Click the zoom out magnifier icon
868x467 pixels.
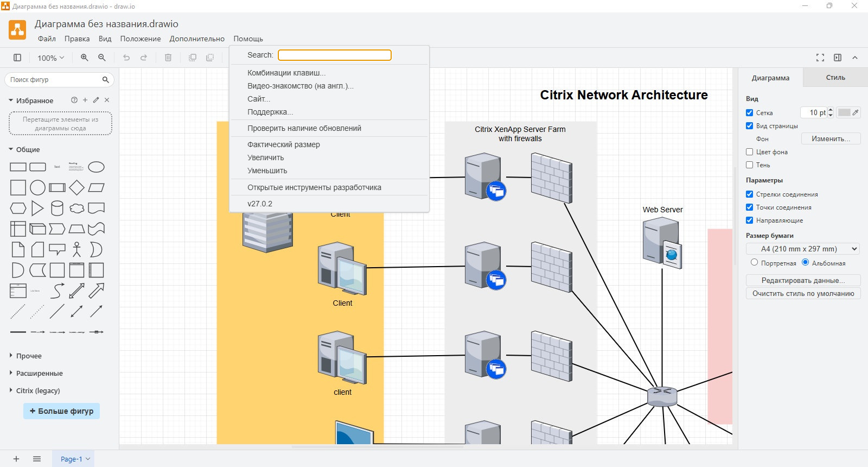(102, 58)
